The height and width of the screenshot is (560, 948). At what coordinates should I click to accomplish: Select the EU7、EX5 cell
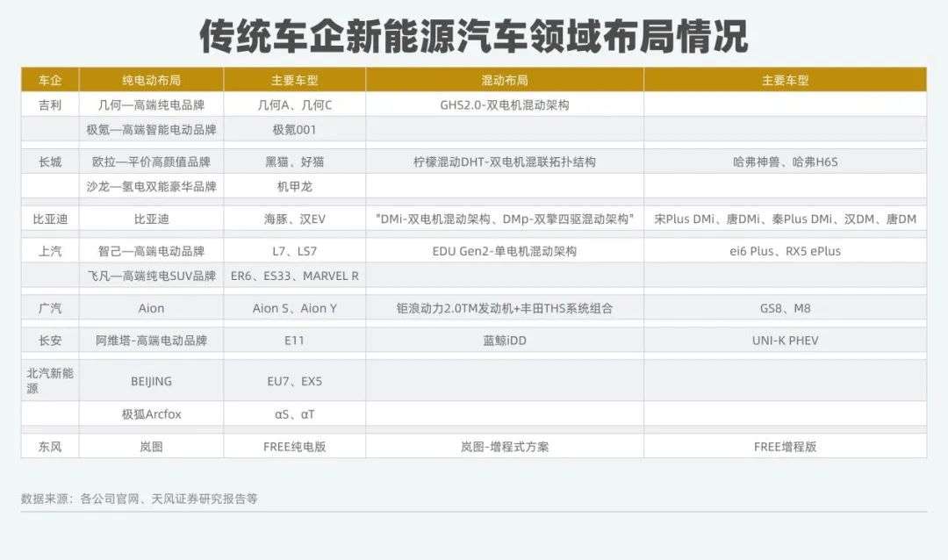click(294, 381)
